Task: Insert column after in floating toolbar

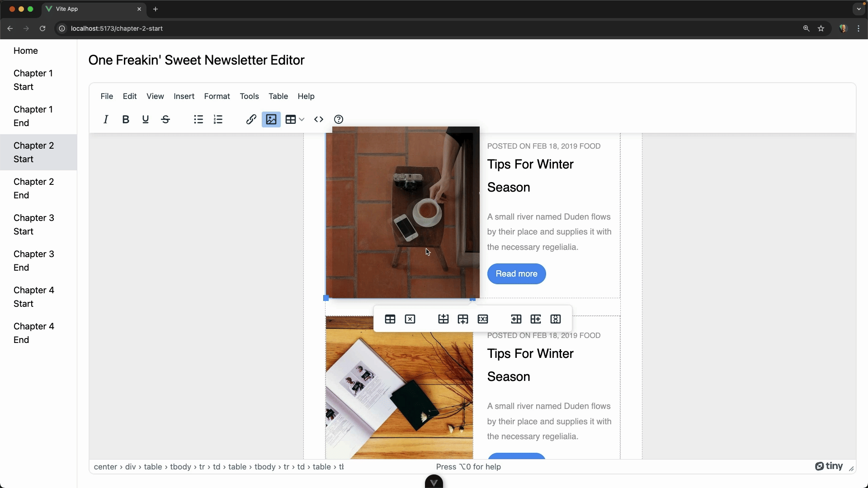Action: click(536, 319)
